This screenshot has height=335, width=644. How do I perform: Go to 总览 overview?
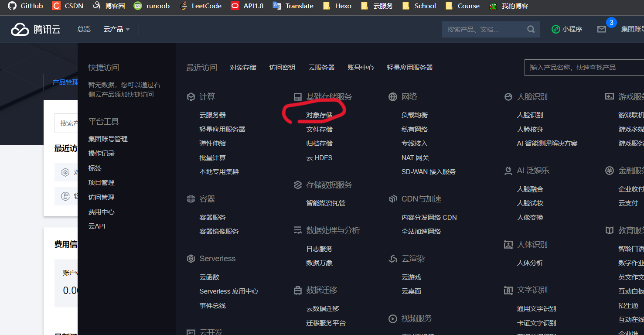(84, 29)
